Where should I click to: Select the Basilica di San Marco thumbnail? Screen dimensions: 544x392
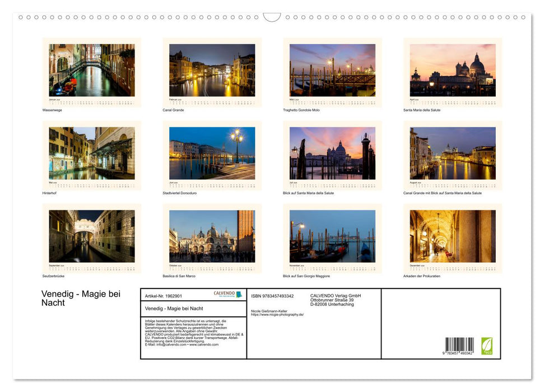[212, 235]
